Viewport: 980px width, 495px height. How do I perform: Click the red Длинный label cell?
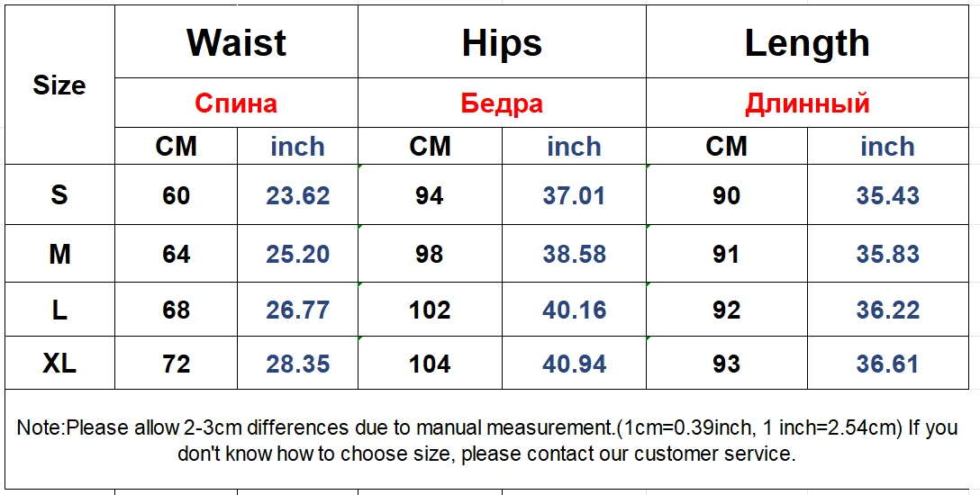click(807, 103)
